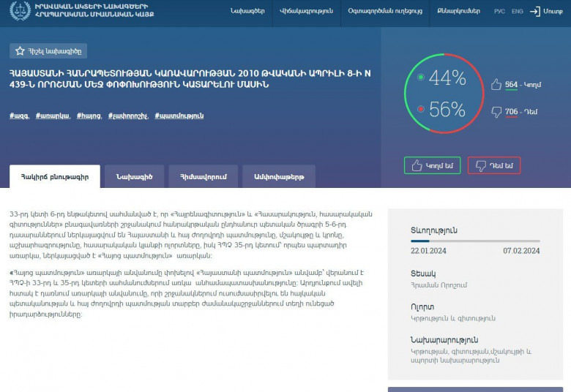Vote in favor with Կողմ եմ button
571x392 pixels.
[432, 166]
